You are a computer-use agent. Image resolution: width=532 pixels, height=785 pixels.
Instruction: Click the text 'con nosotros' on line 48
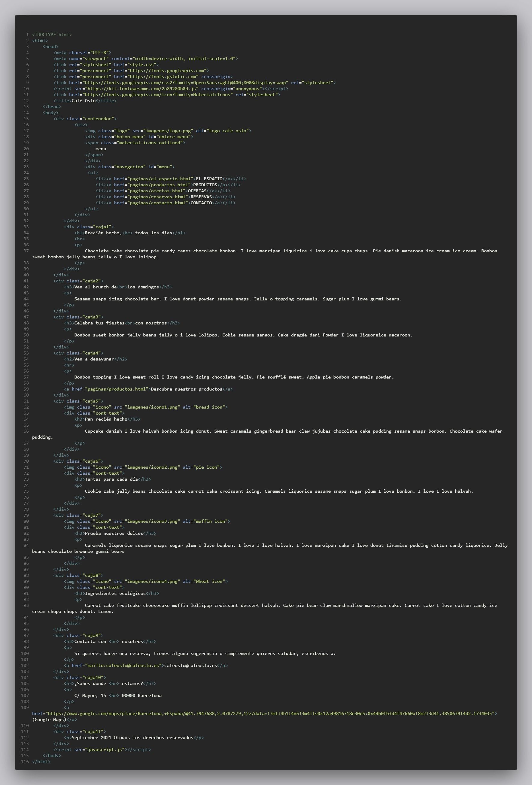pos(151,323)
